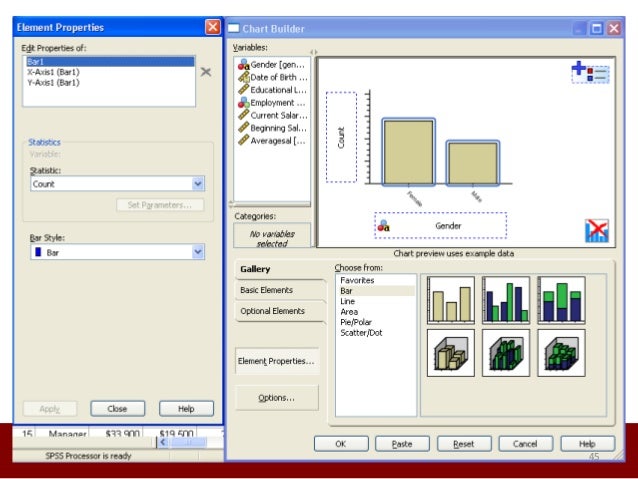Select the Stacked 3-D Bar icon
This screenshot has height=479, width=638.
(x=560, y=352)
